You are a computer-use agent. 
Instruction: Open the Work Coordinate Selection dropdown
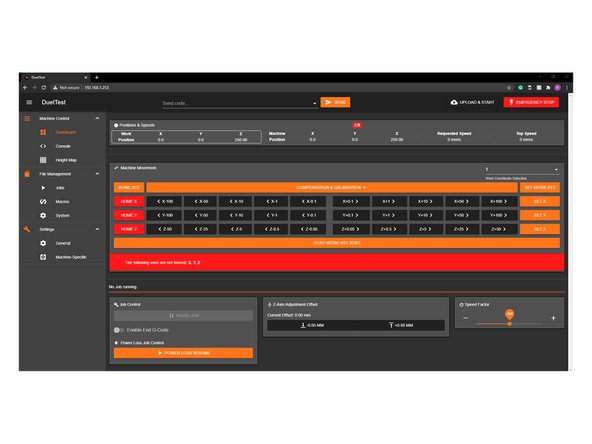pos(522,170)
